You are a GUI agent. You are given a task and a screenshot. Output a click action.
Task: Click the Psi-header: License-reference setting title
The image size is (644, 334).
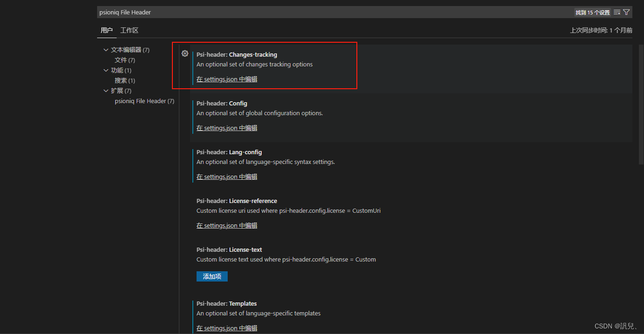pos(237,201)
